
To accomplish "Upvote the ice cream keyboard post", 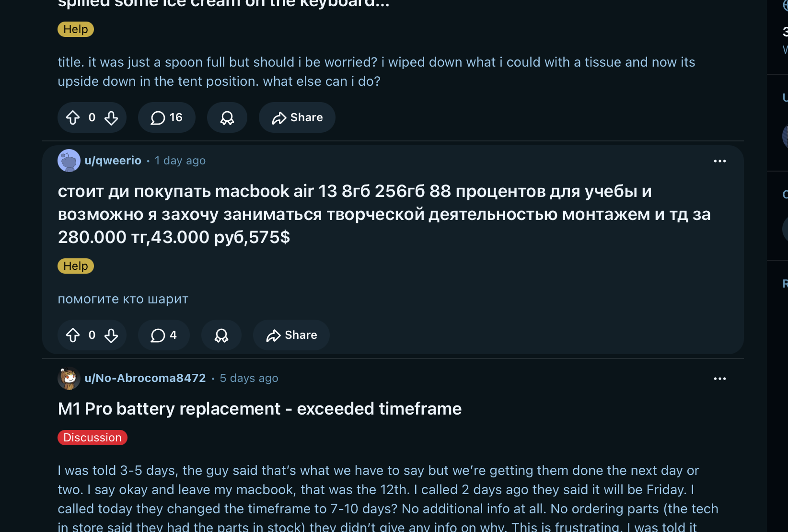I will (73, 117).
